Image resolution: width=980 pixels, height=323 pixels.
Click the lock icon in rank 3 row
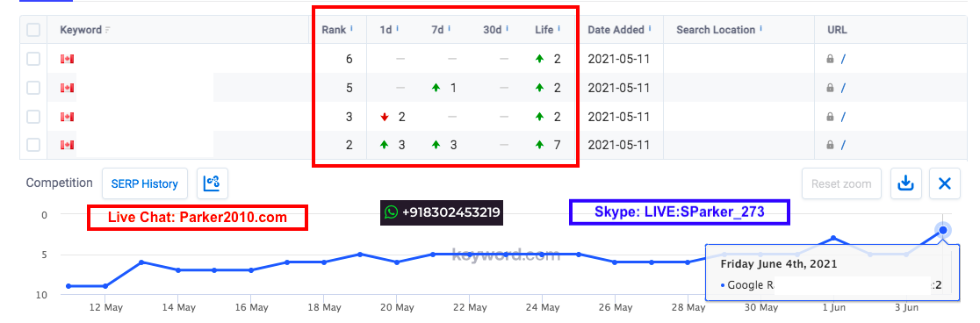click(830, 117)
